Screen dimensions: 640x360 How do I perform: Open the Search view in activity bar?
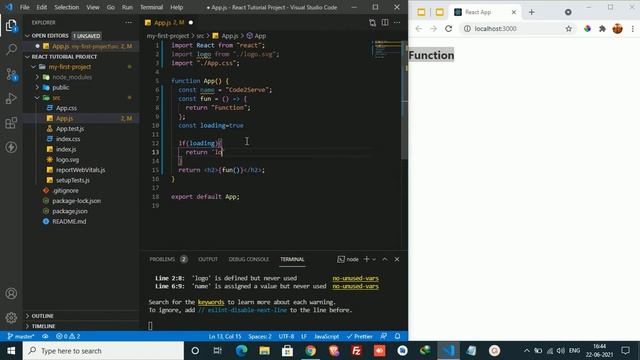pyautogui.click(x=11, y=50)
